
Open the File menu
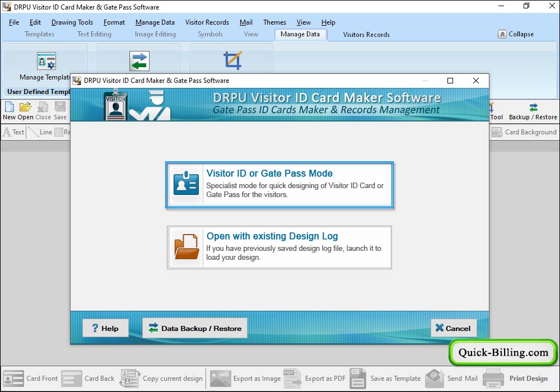tap(14, 22)
